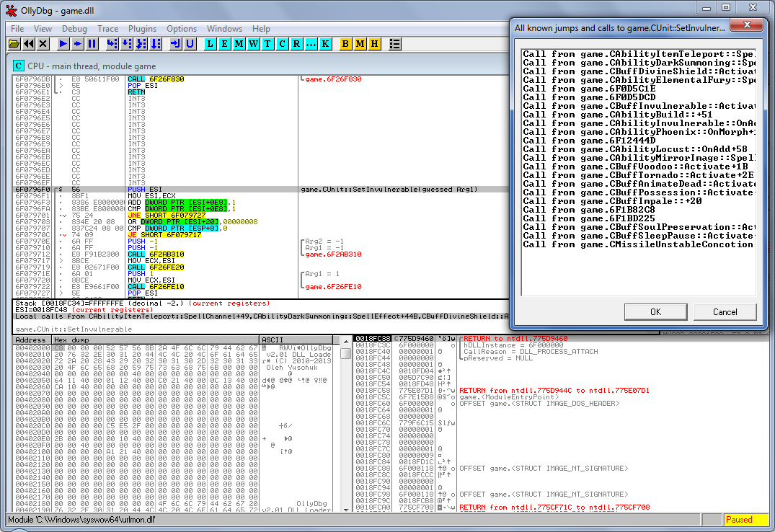775x532 pixels.
Task: Open the View menu
Action: (43, 29)
